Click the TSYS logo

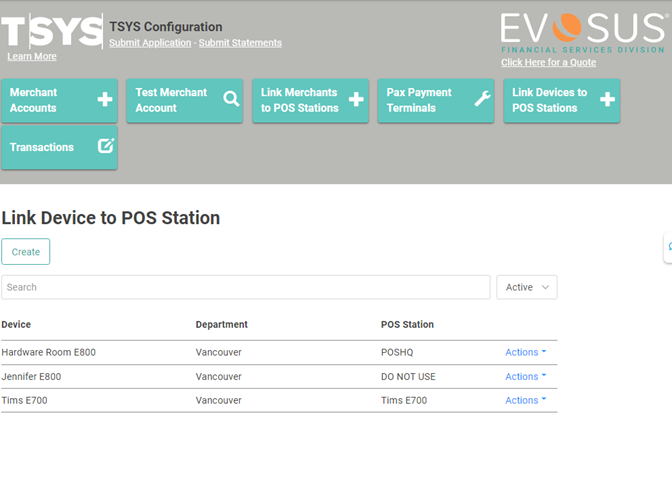(x=52, y=31)
